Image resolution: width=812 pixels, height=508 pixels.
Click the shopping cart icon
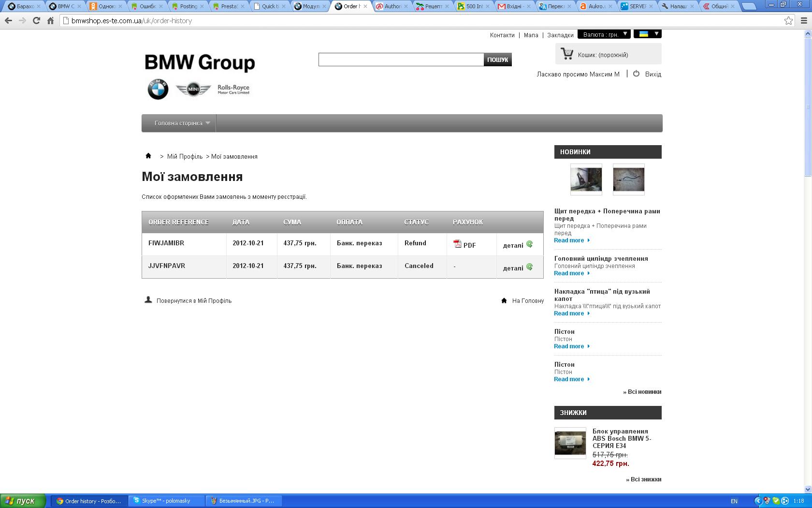point(567,54)
